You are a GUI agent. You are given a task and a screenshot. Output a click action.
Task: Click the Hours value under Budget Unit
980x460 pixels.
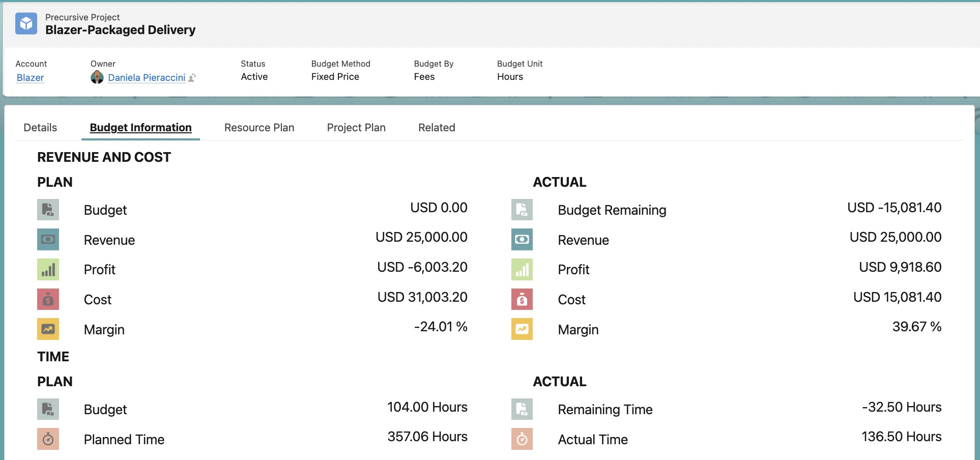click(x=510, y=77)
